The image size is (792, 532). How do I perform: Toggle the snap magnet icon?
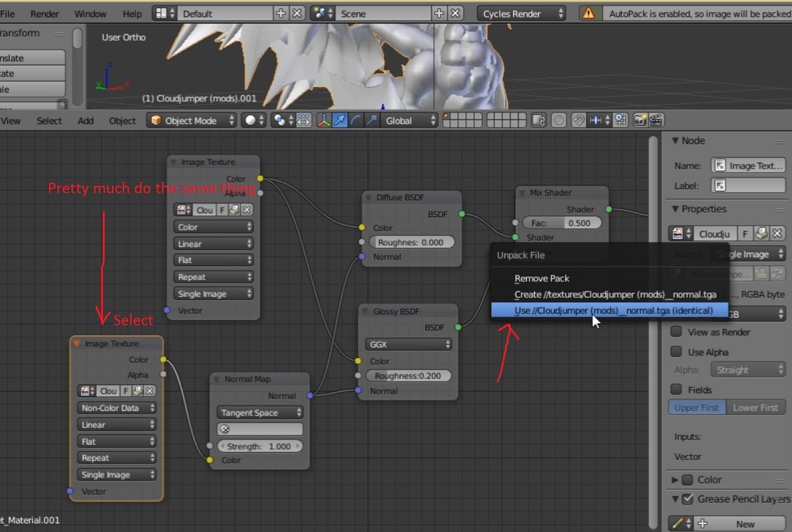click(578, 120)
